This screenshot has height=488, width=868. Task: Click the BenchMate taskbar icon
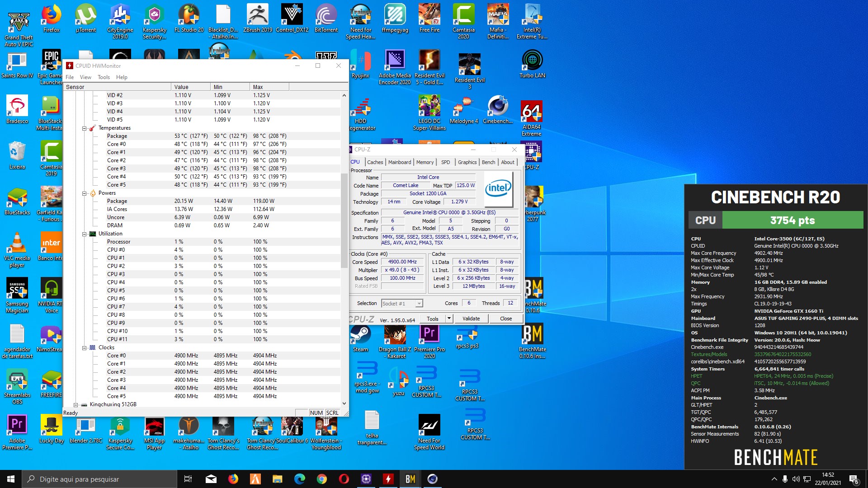pos(410,479)
